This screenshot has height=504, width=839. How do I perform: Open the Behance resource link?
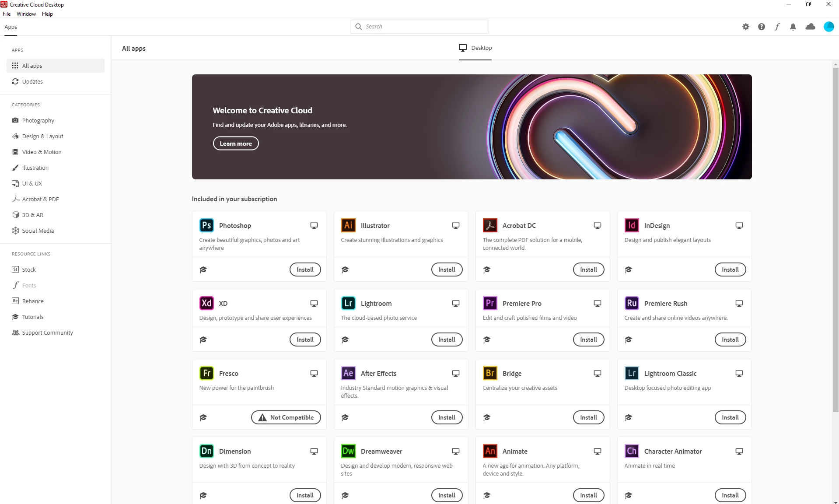pos(56,301)
